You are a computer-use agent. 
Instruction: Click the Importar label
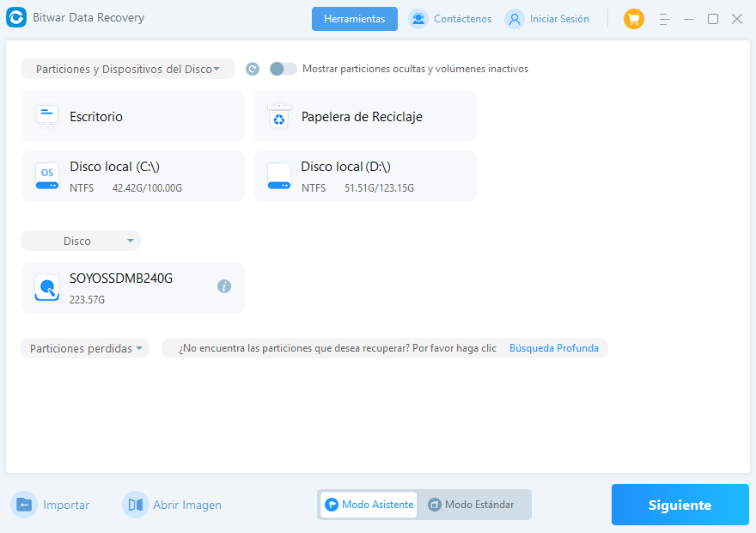coord(66,505)
